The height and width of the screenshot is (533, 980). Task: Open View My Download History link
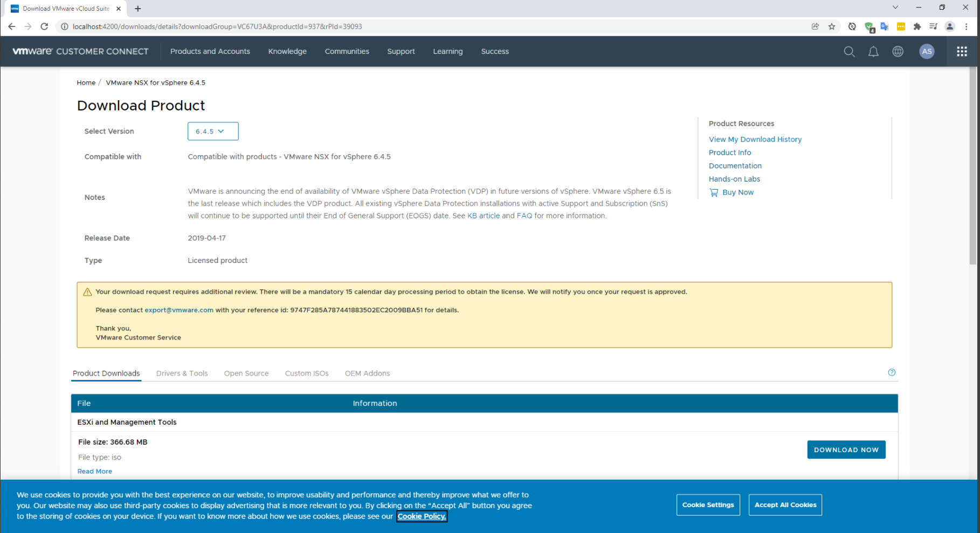pos(755,140)
